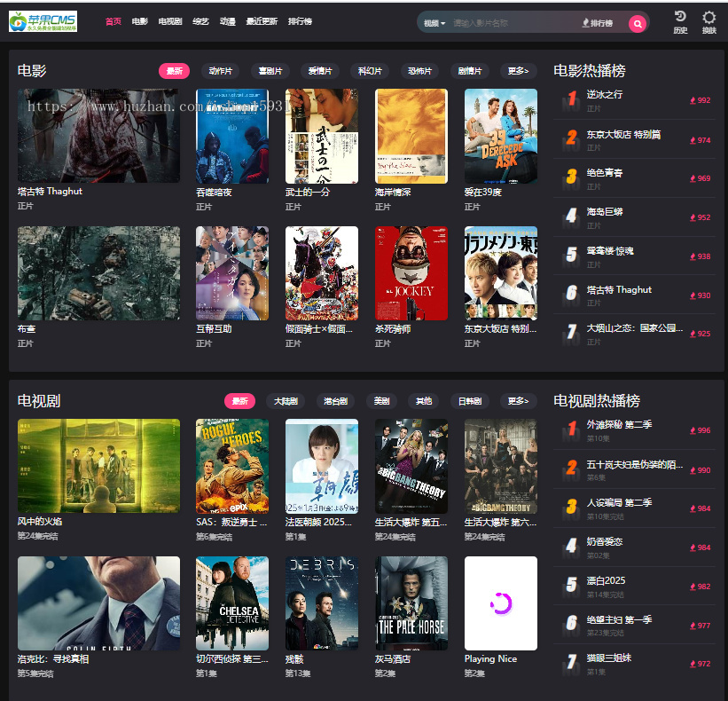
Task: Select the 动作片 filter tab
Action: tap(220, 71)
